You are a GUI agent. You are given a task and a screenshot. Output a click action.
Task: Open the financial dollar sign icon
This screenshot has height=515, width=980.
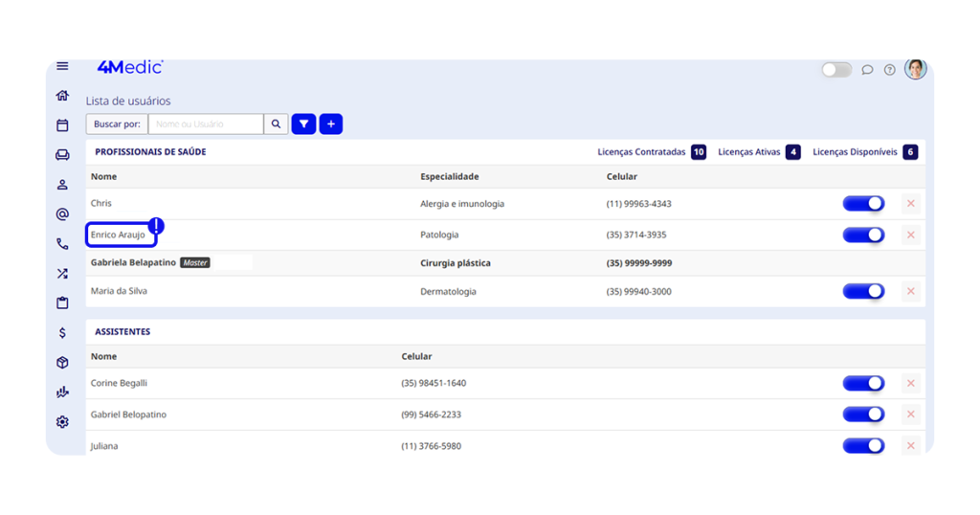coord(62,333)
